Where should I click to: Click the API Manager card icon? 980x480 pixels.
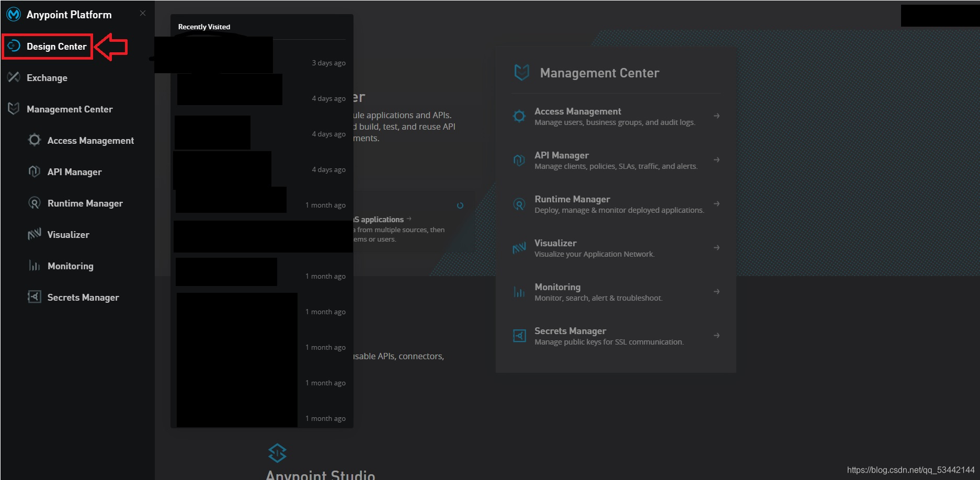coord(519,160)
